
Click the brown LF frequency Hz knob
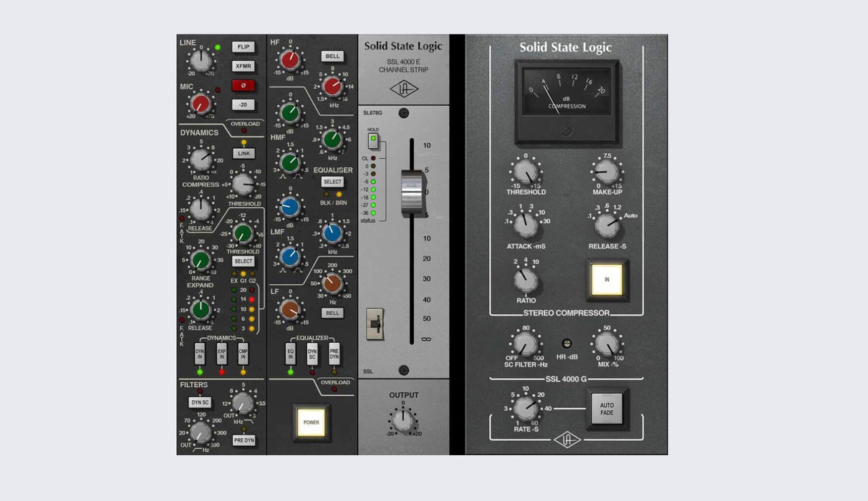[332, 283]
